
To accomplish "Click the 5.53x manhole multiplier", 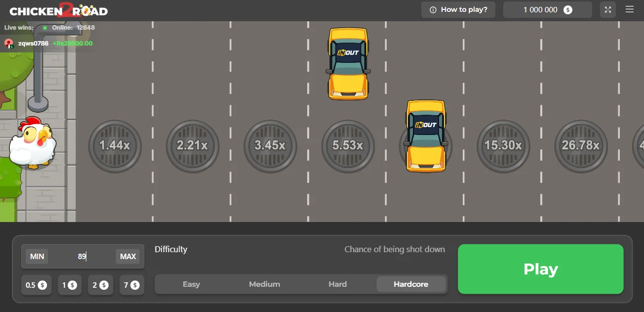I will tap(348, 146).
